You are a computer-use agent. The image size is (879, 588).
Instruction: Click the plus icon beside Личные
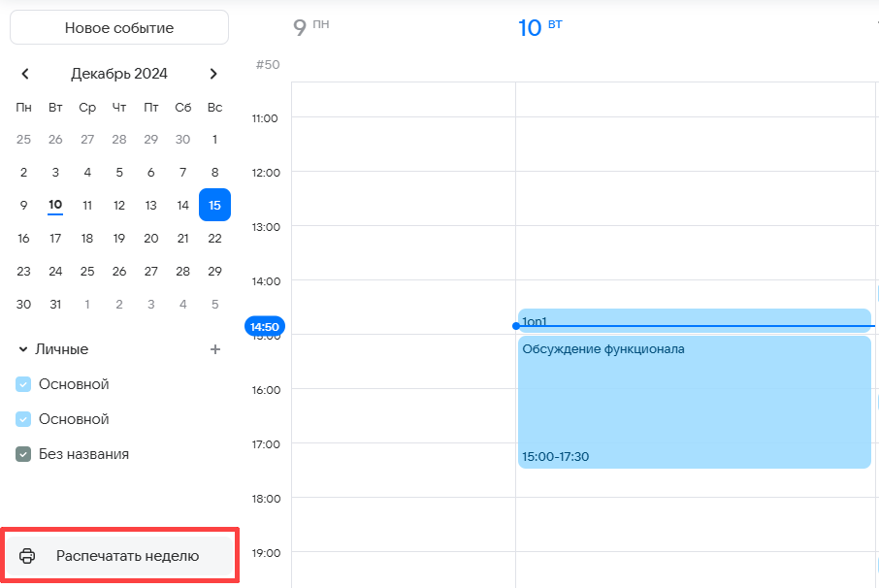pyautogui.click(x=215, y=349)
